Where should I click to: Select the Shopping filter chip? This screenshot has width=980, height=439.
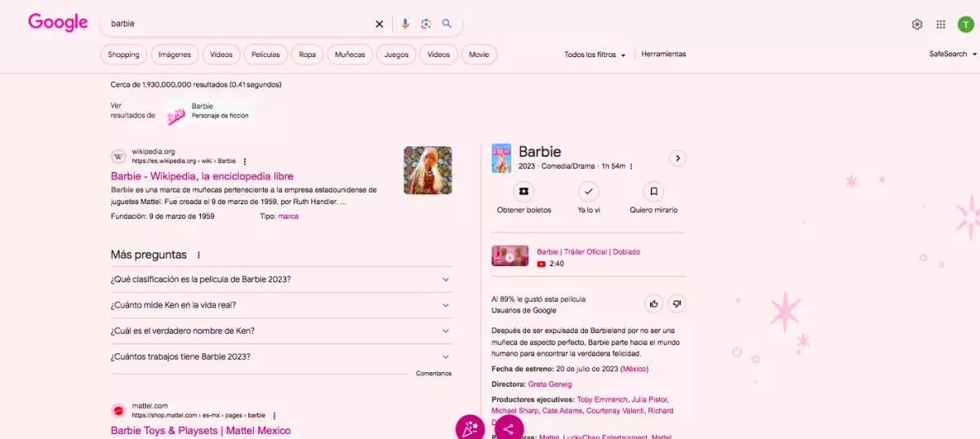pos(123,55)
